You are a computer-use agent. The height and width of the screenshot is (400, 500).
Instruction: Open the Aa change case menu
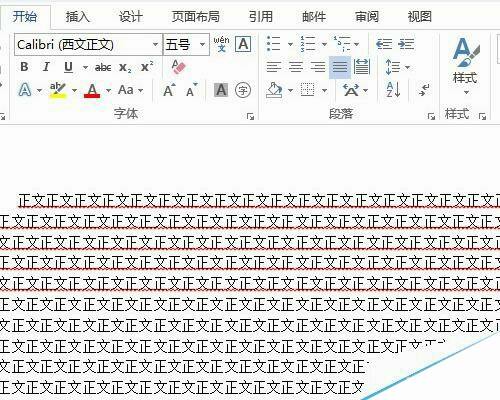pyautogui.click(x=130, y=90)
